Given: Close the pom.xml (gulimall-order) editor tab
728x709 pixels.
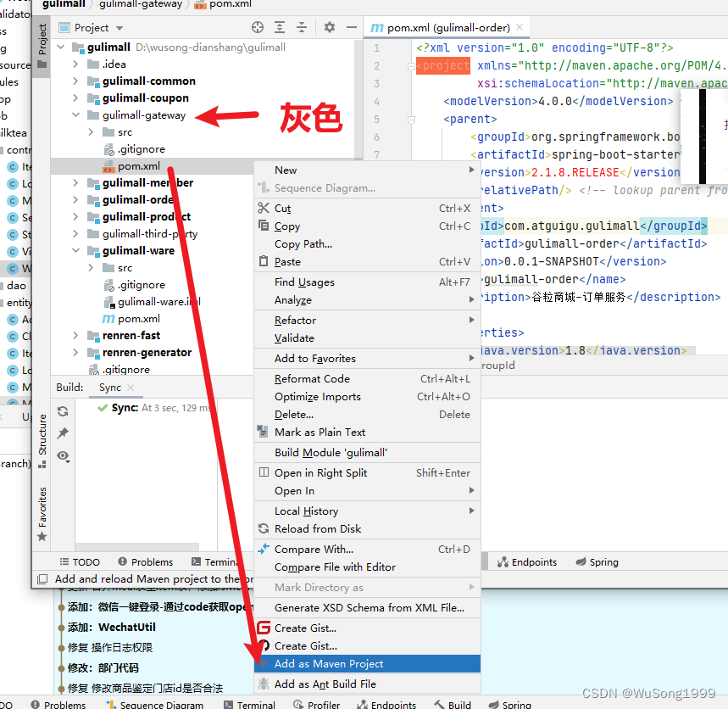Looking at the screenshot, I should click(x=520, y=27).
